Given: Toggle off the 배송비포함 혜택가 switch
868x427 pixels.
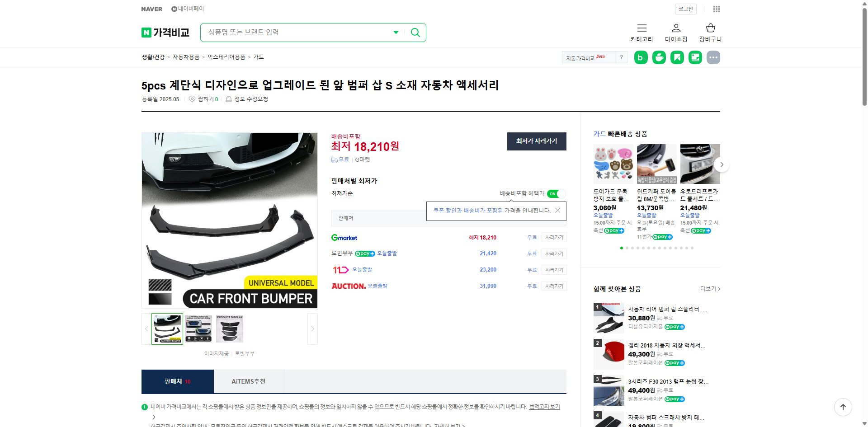Looking at the screenshot, I should click(x=556, y=194).
